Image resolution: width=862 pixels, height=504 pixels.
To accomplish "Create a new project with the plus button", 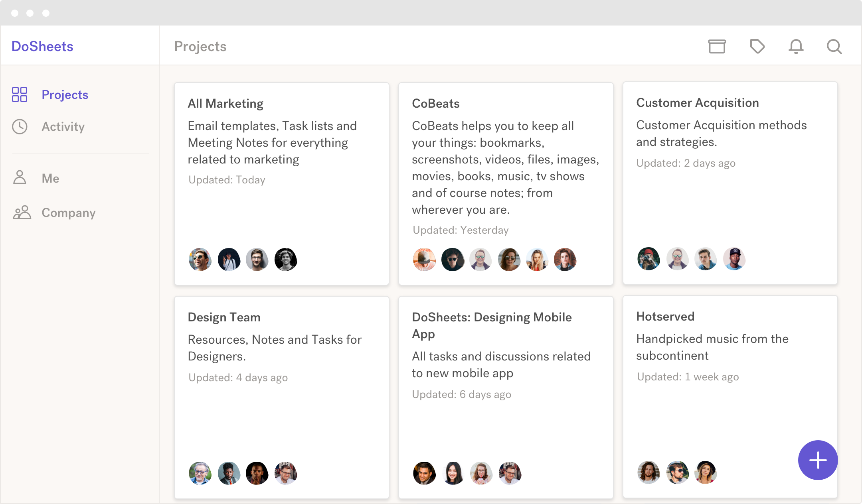I will [x=817, y=460].
